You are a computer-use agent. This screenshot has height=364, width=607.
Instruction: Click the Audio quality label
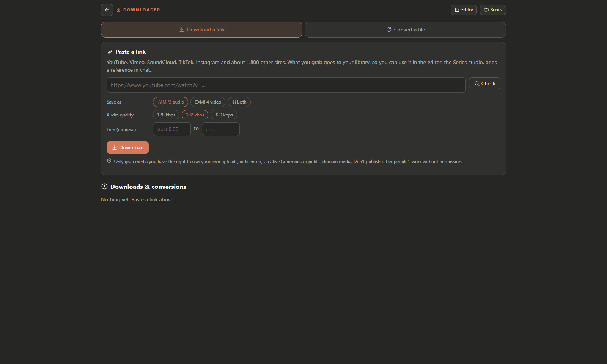[x=120, y=115]
